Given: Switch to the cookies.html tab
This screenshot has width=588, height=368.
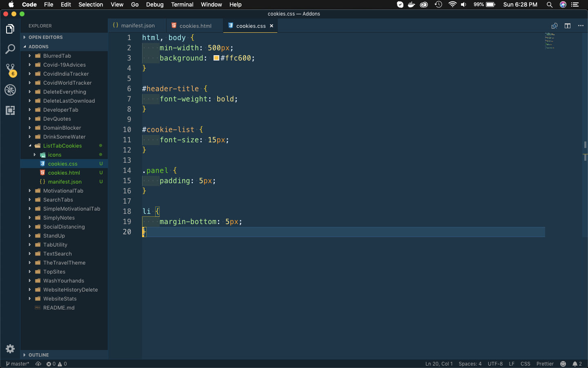Looking at the screenshot, I should (x=195, y=26).
